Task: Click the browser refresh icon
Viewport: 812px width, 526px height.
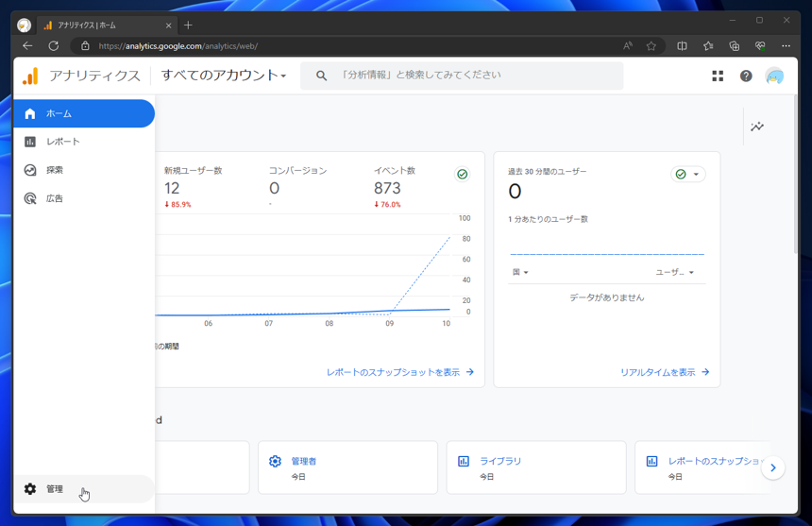Action: pyautogui.click(x=53, y=46)
